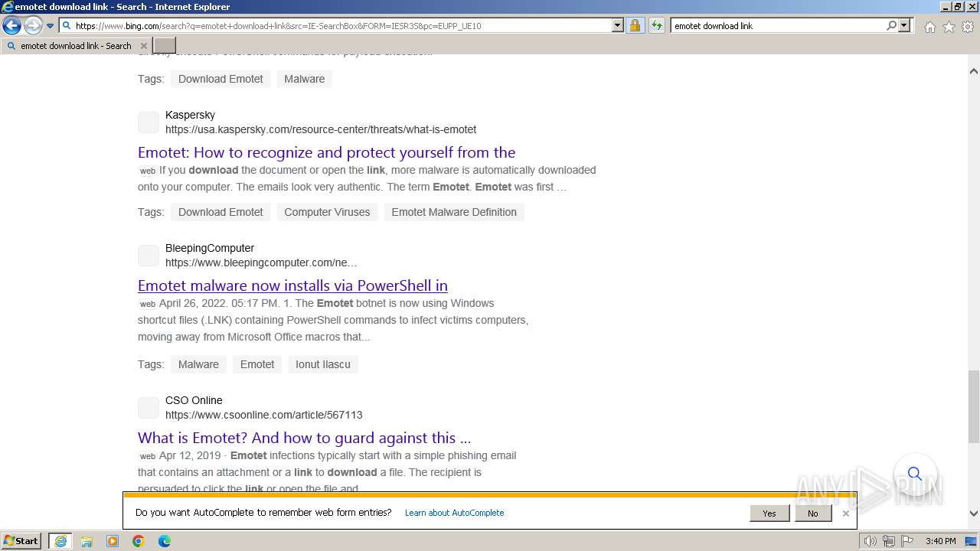Click No on the AutoComplete prompt
The image size is (980, 551).
click(812, 514)
